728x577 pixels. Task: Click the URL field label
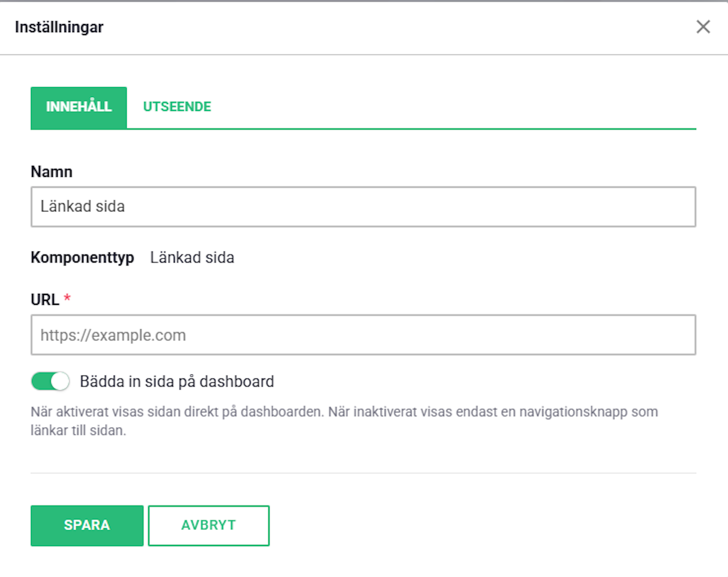click(45, 300)
